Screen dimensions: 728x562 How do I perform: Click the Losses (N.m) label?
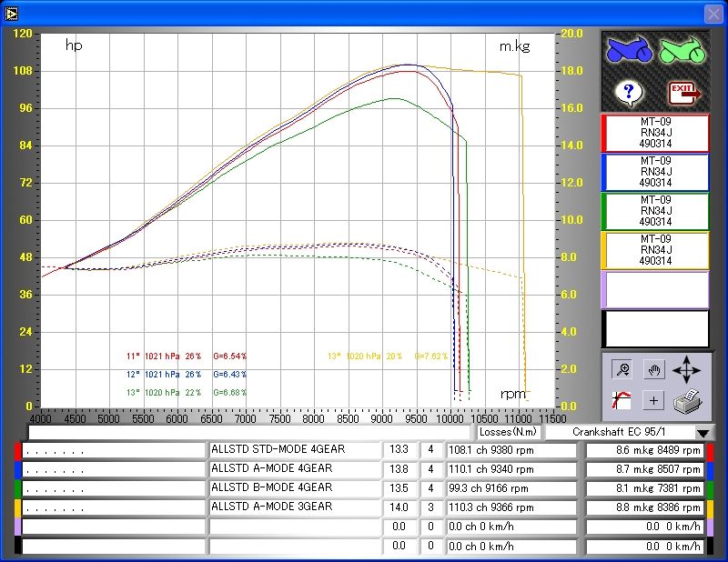coord(508,432)
